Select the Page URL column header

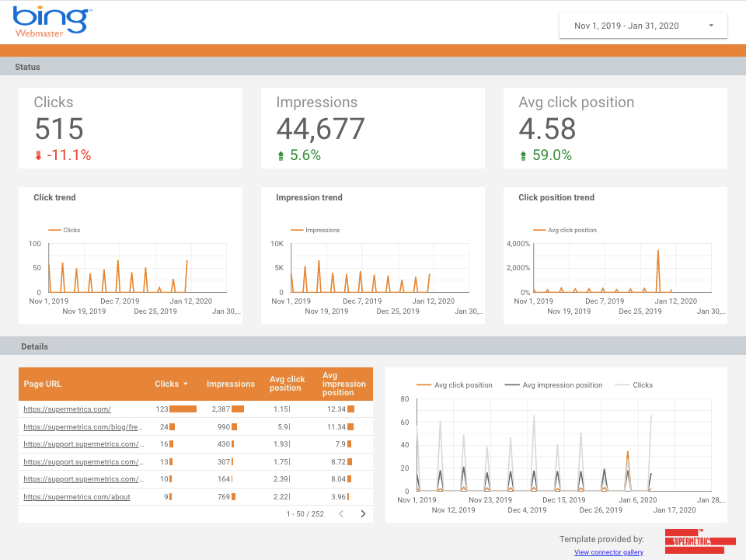pyautogui.click(x=43, y=384)
